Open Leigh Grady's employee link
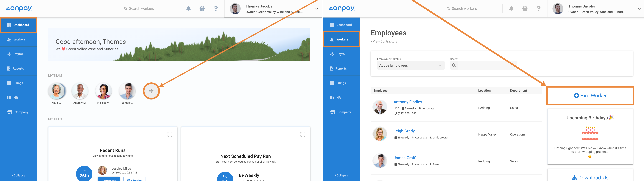Image resolution: width=644 pixels, height=181 pixels. click(404, 131)
